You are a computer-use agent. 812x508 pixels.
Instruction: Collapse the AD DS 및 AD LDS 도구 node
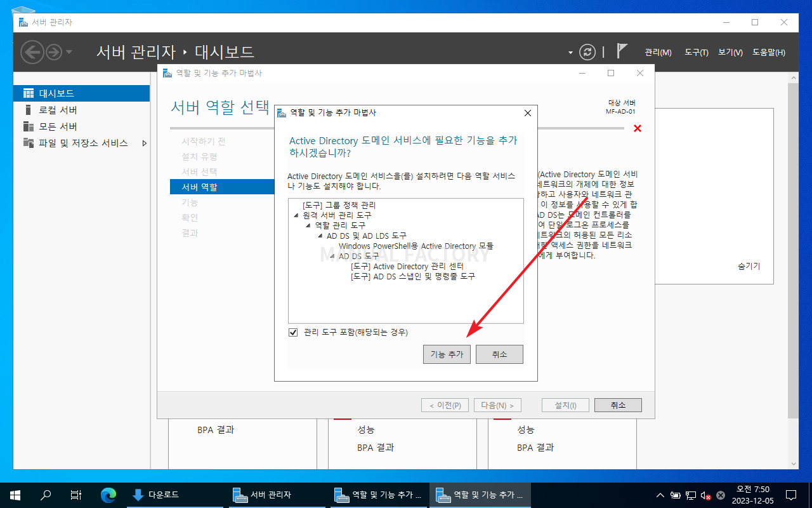click(x=320, y=236)
